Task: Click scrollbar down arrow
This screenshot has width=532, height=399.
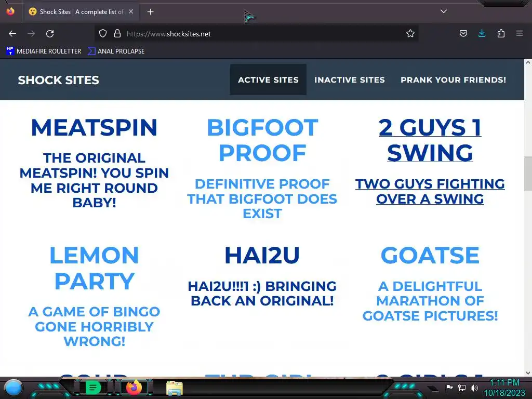Action: click(528, 373)
